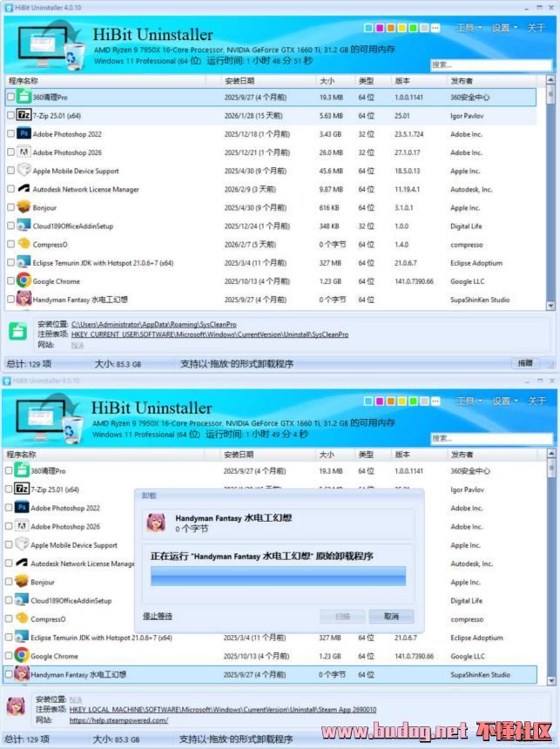Image resolution: width=560 pixels, height=749 pixels.
Task: Tick CompressO checkbox in lower window
Action: click(9, 618)
